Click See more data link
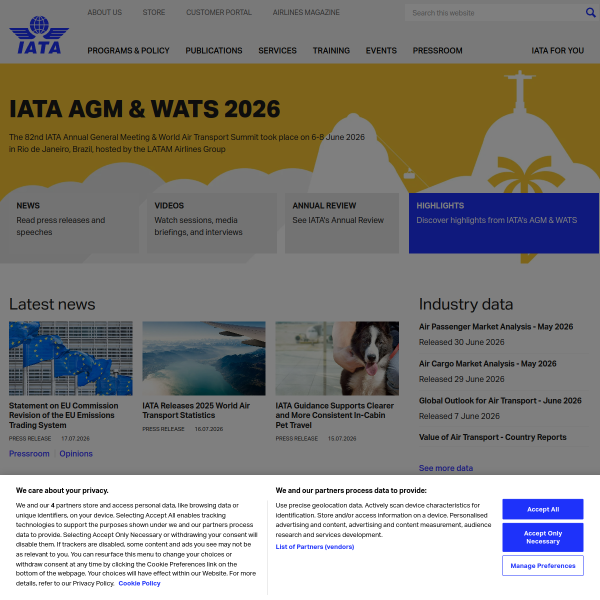 (446, 468)
